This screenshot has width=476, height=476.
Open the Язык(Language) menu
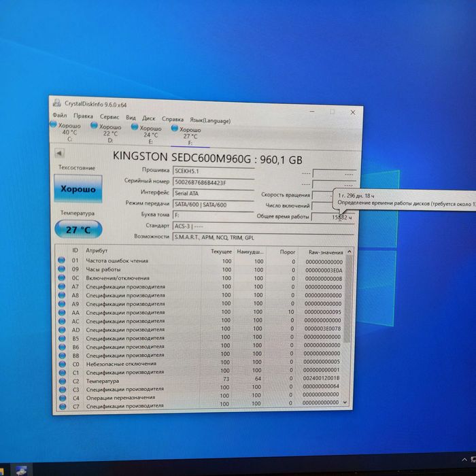point(210,120)
